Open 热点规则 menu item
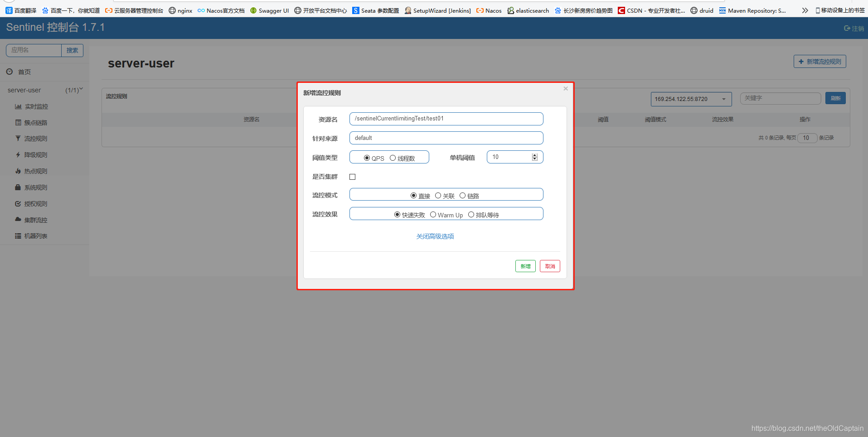This screenshot has width=868, height=437. [x=36, y=171]
